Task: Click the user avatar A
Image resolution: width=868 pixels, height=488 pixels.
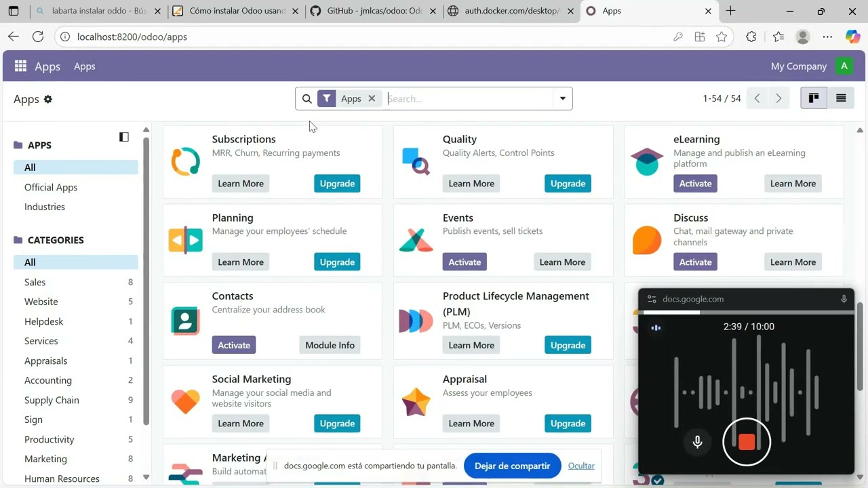Action: pyautogui.click(x=844, y=66)
